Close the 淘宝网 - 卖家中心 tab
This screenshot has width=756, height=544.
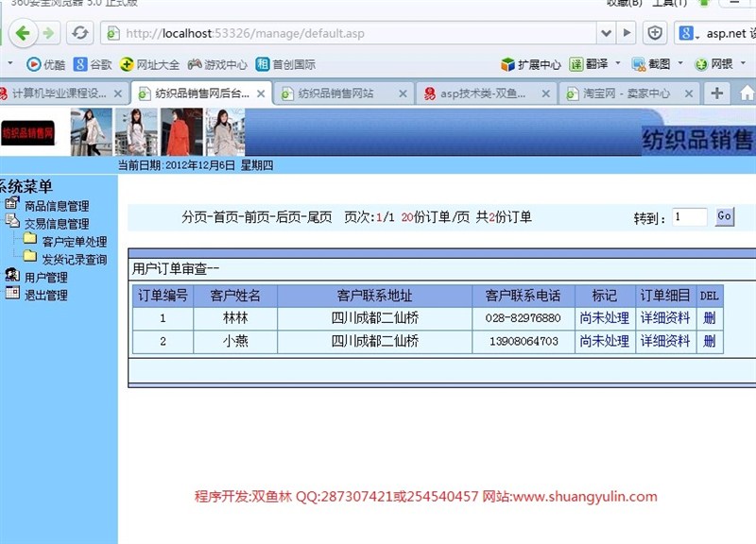(690, 93)
